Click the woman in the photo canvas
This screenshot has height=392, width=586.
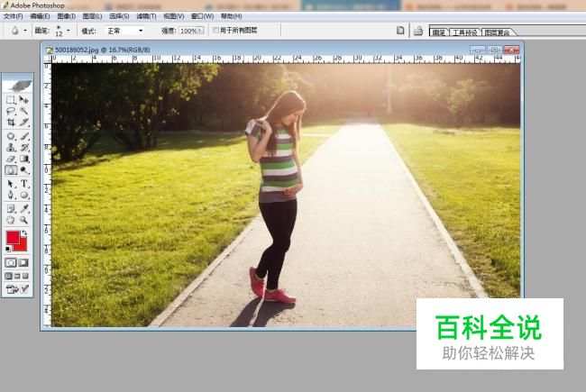[276, 197]
